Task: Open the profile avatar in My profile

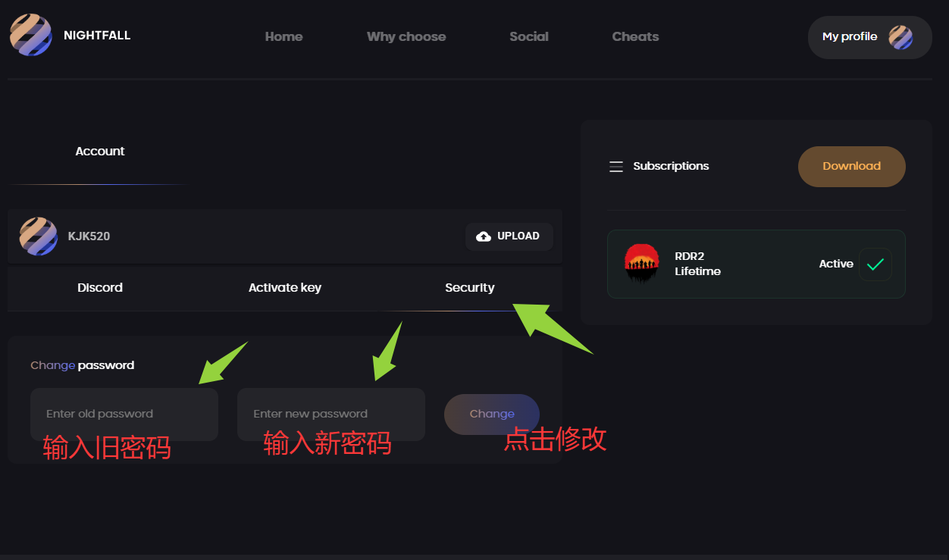Action: point(900,37)
